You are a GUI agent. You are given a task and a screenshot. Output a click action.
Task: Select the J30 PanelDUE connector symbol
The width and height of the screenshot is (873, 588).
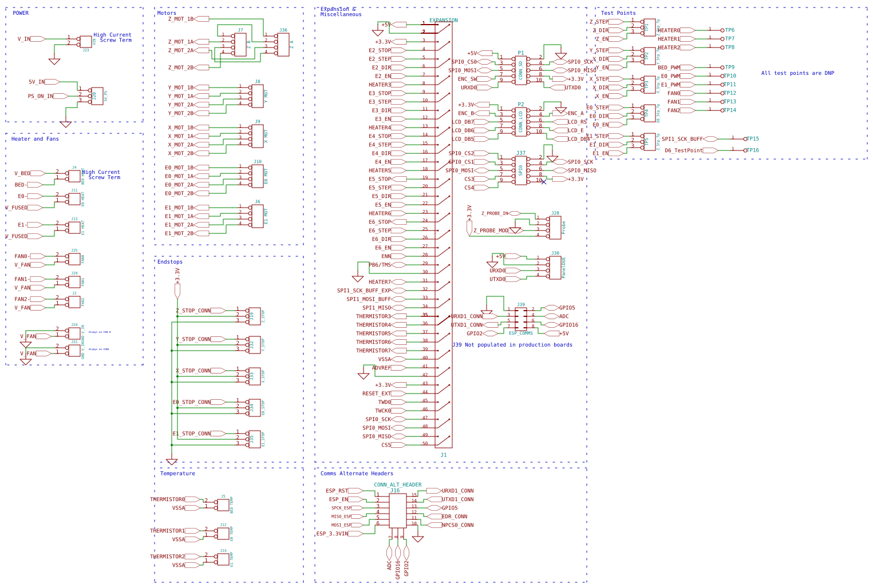click(555, 268)
